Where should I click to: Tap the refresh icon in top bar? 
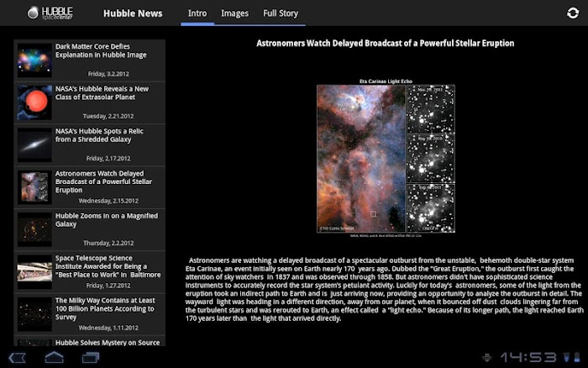pyautogui.click(x=573, y=13)
